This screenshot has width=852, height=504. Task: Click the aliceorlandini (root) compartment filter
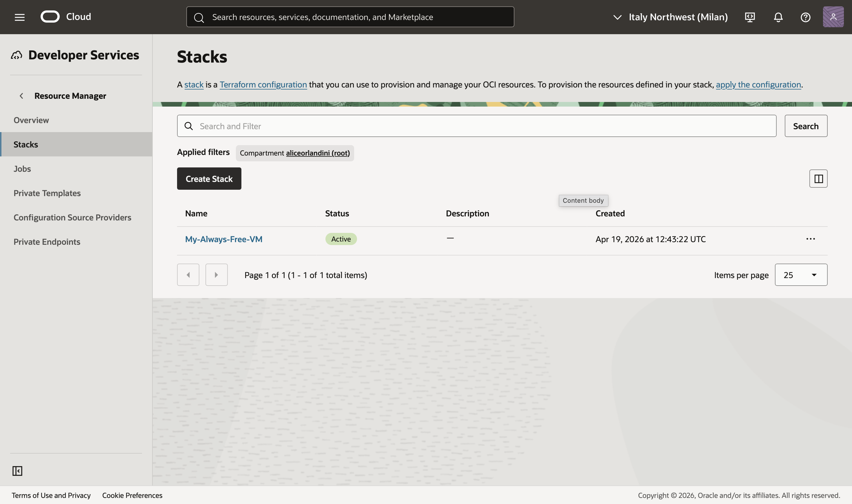point(318,153)
